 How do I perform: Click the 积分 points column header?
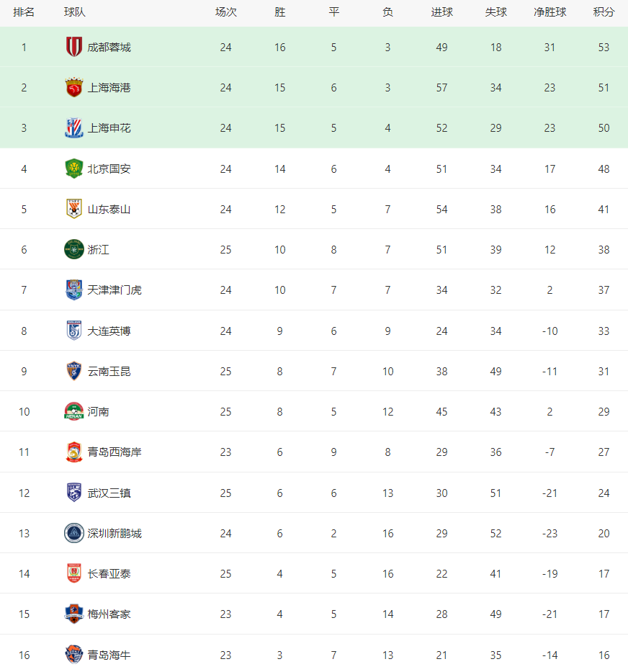(x=604, y=12)
